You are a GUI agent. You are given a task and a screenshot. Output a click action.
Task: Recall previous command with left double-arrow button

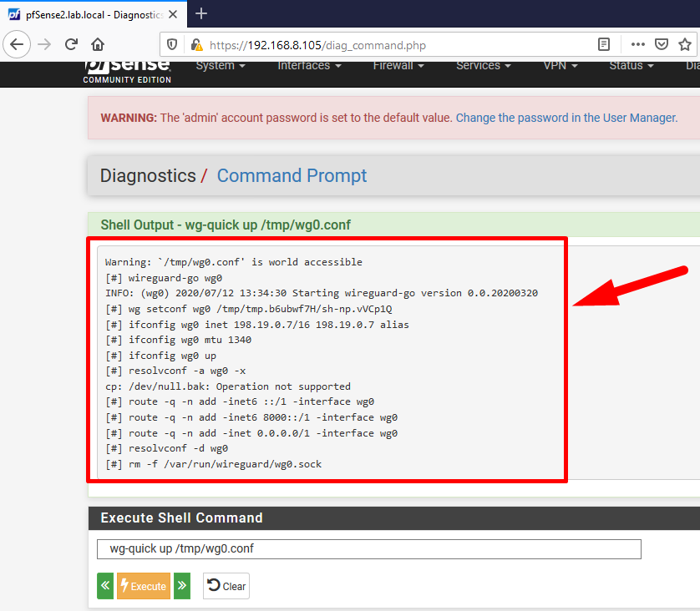point(105,586)
